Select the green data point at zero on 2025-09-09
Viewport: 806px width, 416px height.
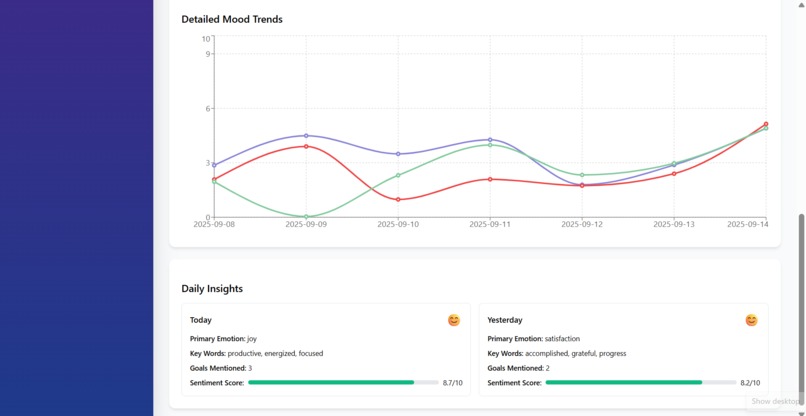click(306, 217)
